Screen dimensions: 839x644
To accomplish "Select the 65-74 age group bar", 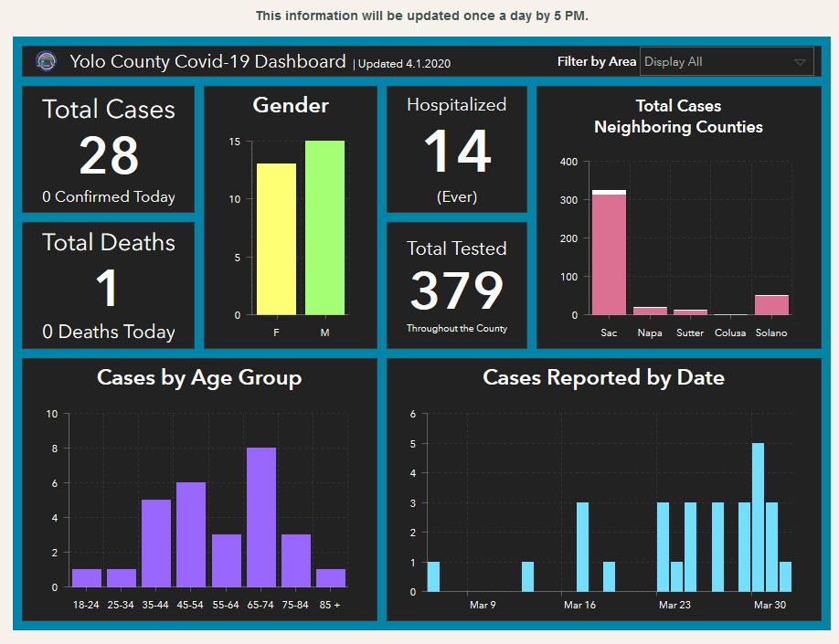I will (261, 517).
